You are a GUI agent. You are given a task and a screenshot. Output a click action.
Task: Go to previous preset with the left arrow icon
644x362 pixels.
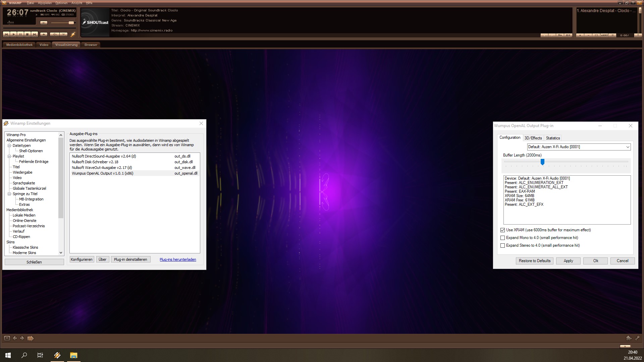pos(15,338)
